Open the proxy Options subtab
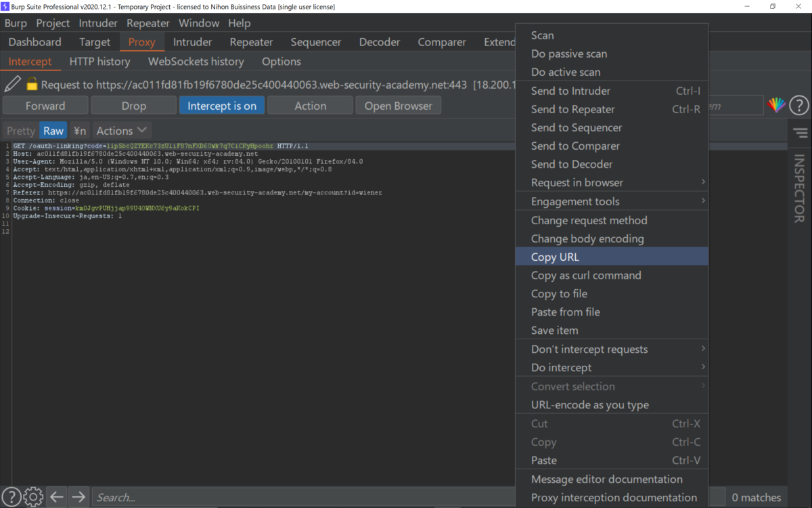The image size is (812, 508). pyautogui.click(x=281, y=61)
